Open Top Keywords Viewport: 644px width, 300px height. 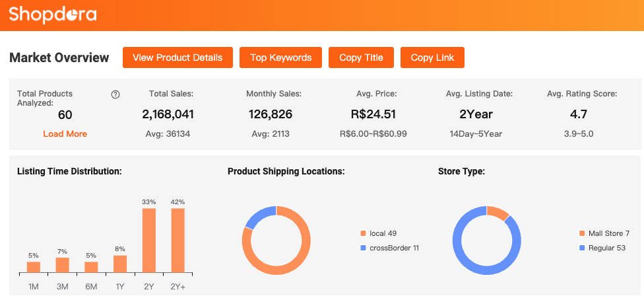coord(280,57)
